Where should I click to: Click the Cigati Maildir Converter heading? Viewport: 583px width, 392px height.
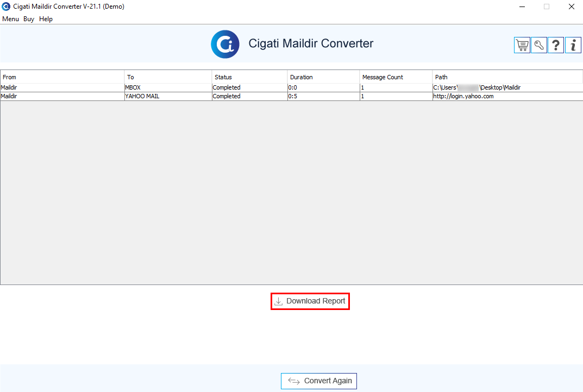coord(311,43)
